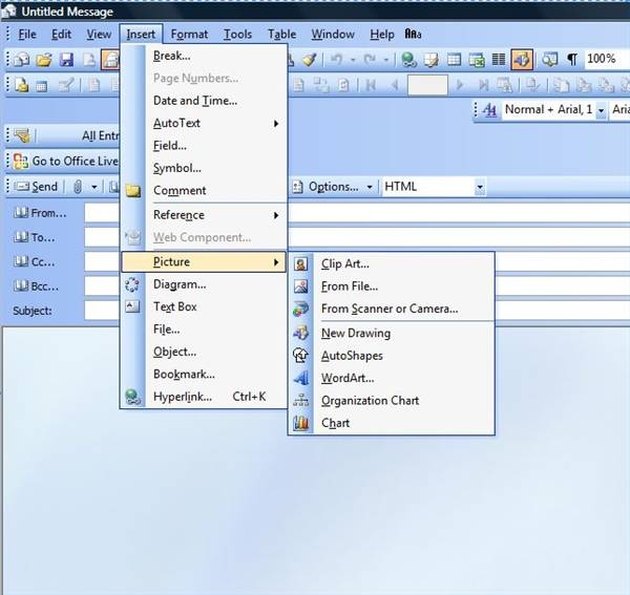
Task: Select New Drawing in Picture submenu
Action: [392, 333]
